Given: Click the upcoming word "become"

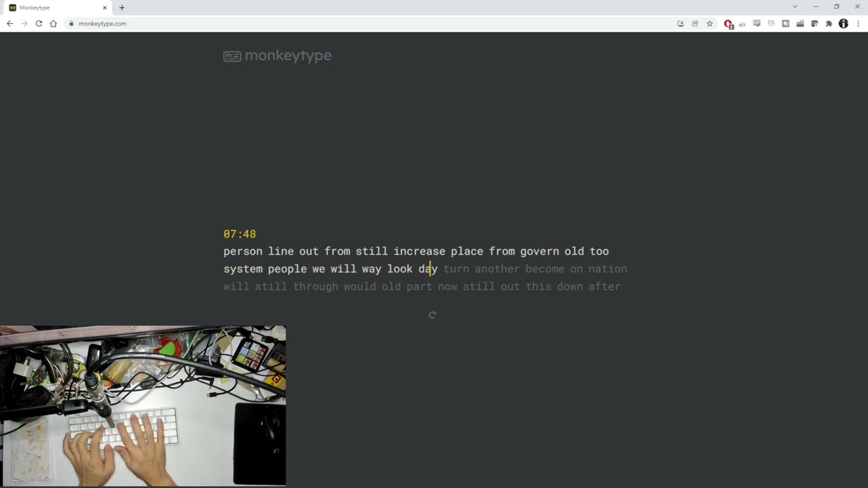Looking at the screenshot, I should pyautogui.click(x=545, y=269).
